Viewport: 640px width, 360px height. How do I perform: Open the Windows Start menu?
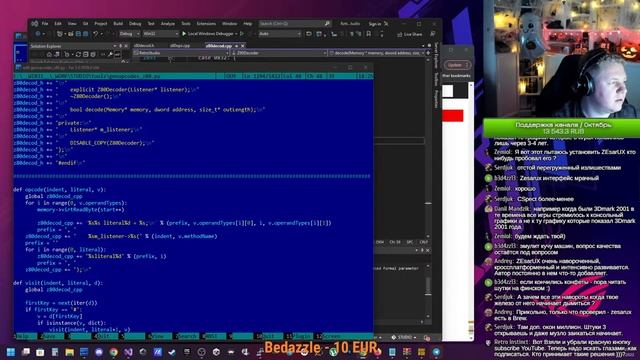(11, 352)
